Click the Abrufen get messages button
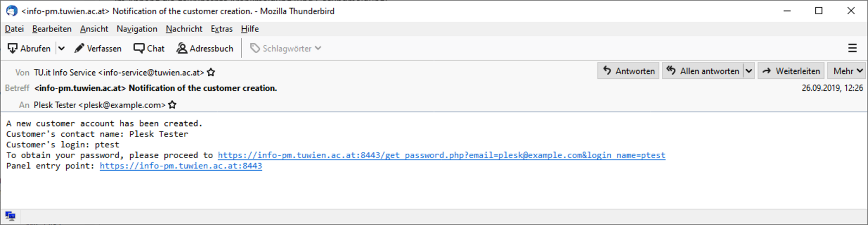The width and height of the screenshot is (868, 225). (29, 48)
